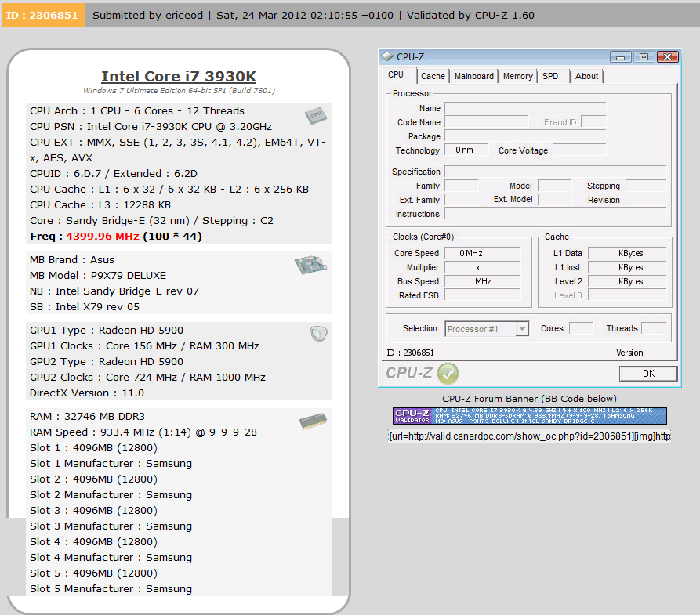The height and width of the screenshot is (615, 700).
Task: Click the monitor icon beside GPU1 Type
Action: (x=319, y=334)
